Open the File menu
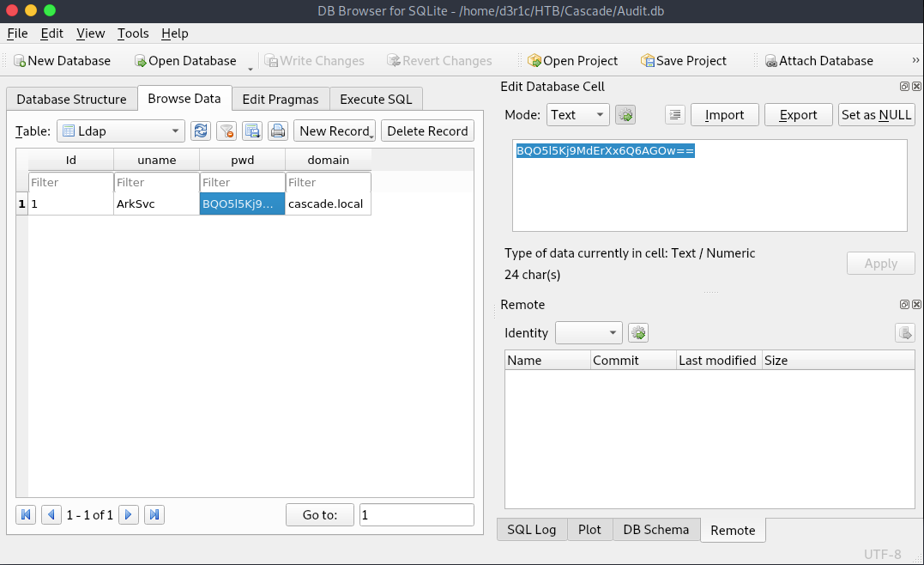This screenshot has height=565, width=924. [18, 33]
